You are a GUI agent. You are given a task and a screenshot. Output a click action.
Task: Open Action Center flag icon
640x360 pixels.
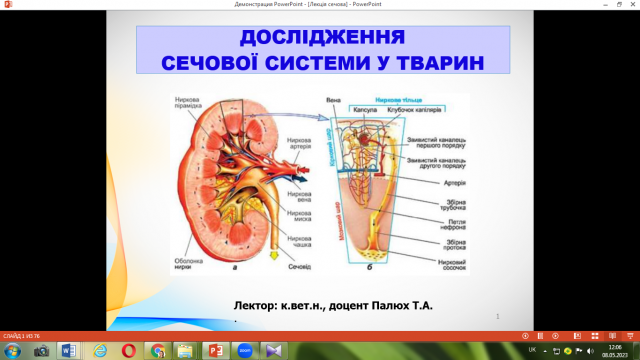(x=579, y=351)
